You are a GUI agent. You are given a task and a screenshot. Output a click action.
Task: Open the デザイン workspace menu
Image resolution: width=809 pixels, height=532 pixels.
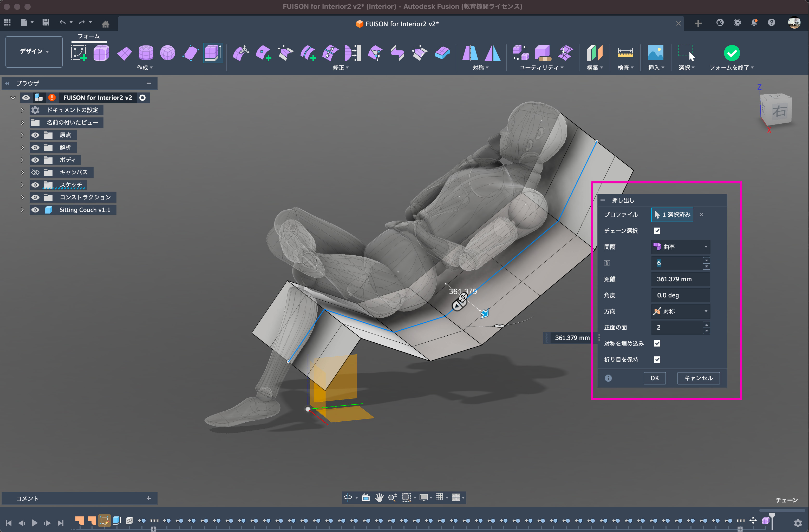(34, 51)
